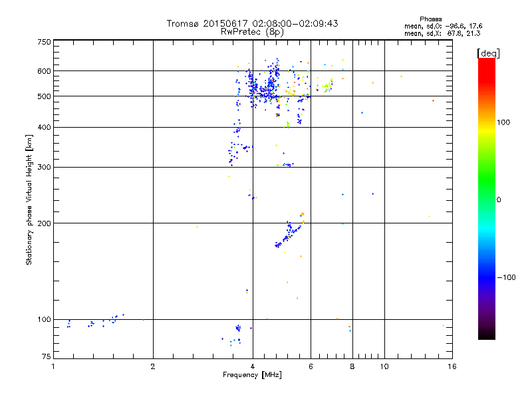
Task: Click the diagonal blue trace just below 200 km
Action: point(289,235)
